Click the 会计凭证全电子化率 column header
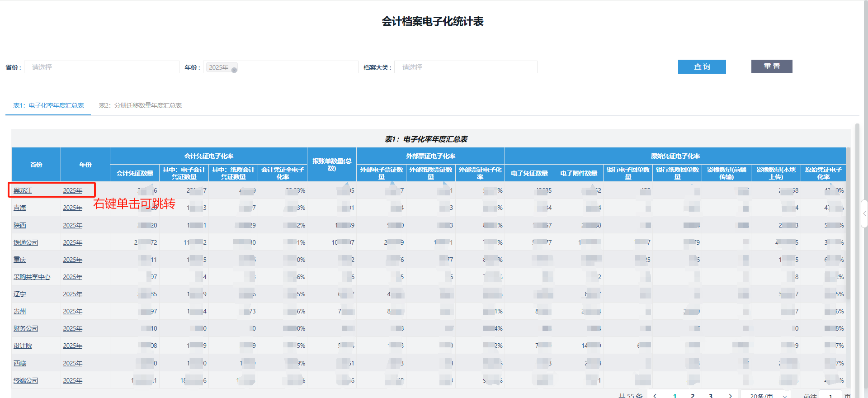This screenshot has height=398, width=868. click(283, 173)
